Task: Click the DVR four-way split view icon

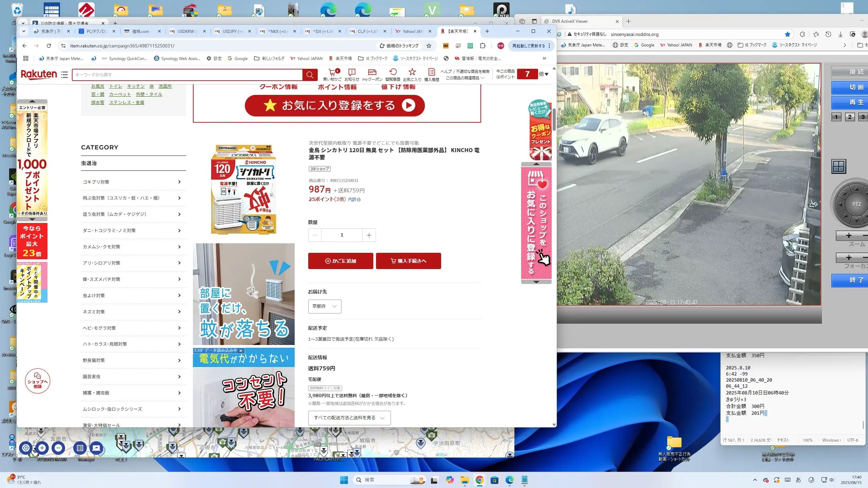Action: tap(839, 166)
